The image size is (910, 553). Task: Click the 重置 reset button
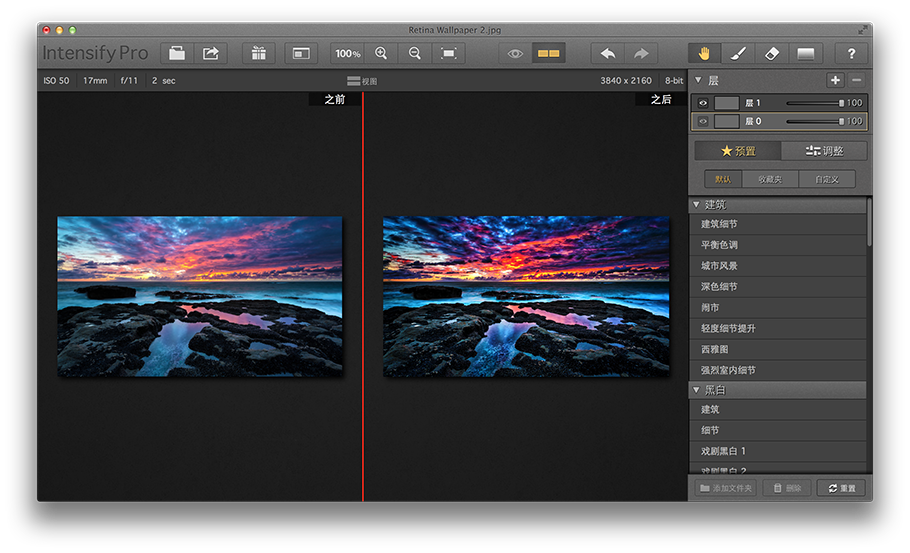click(x=842, y=488)
